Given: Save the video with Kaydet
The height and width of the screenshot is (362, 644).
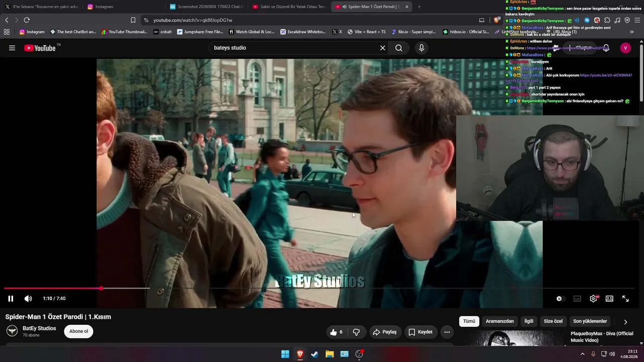Looking at the screenshot, I should pos(420,332).
